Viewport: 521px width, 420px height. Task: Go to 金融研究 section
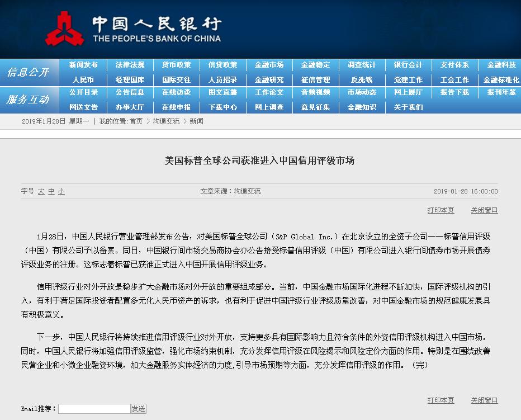(x=269, y=80)
